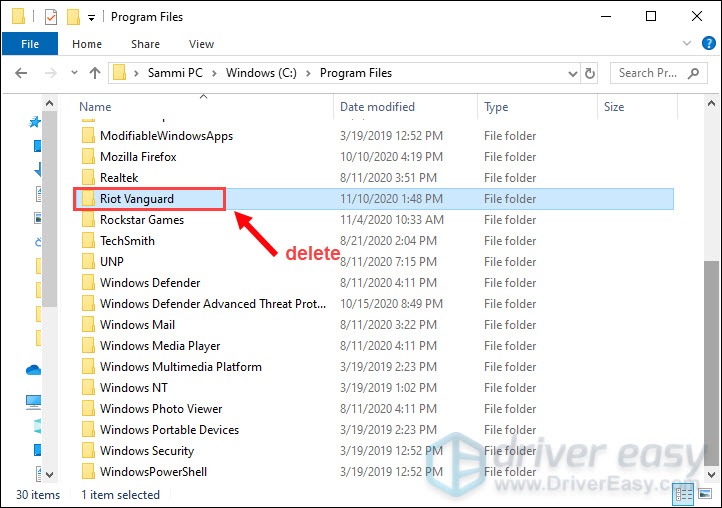Go up one level with Up arrow
This screenshot has width=722, height=508.
point(95,73)
